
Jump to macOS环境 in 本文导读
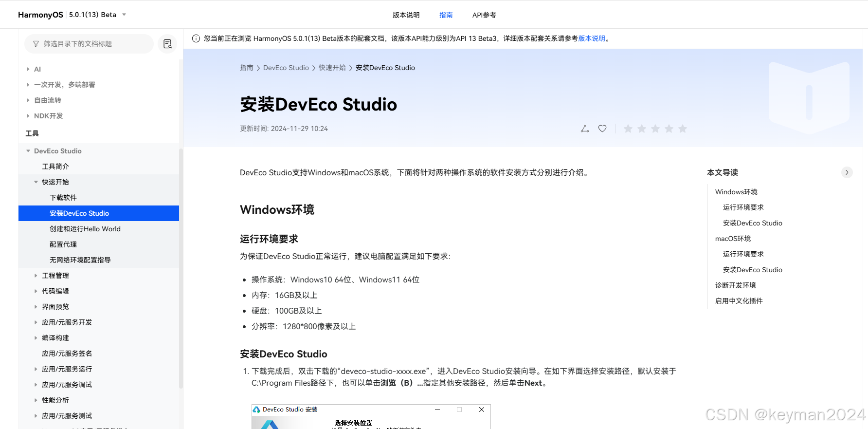pos(733,239)
